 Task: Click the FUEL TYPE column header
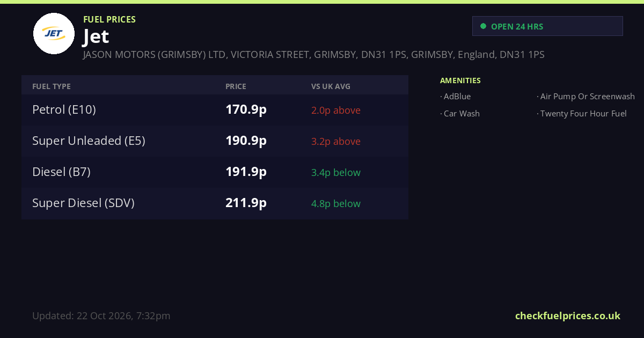52,86
